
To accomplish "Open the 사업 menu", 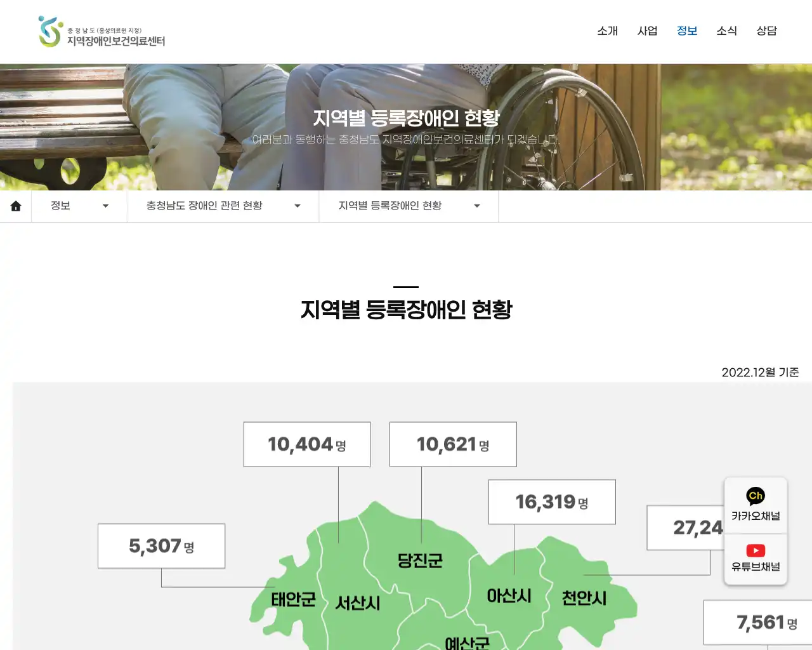I will click(x=647, y=30).
